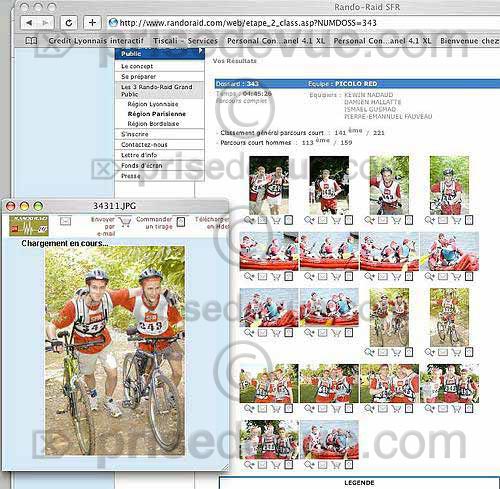500x489 pixels.
Task: Click the cart icon under the single-runner photo
Action: (x=336, y=220)
